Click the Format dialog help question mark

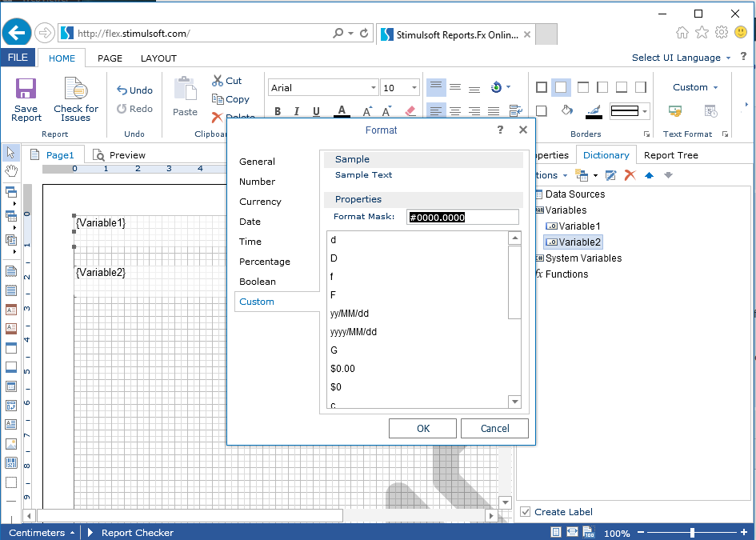pyautogui.click(x=500, y=130)
